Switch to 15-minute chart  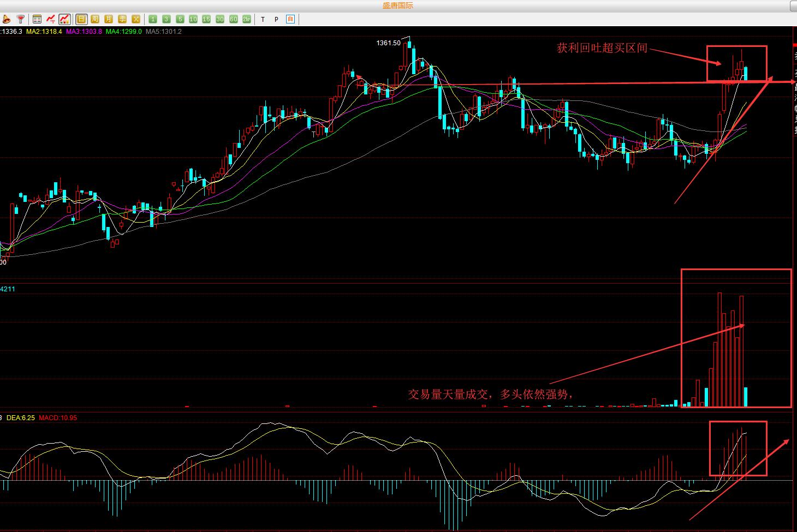click(206, 19)
